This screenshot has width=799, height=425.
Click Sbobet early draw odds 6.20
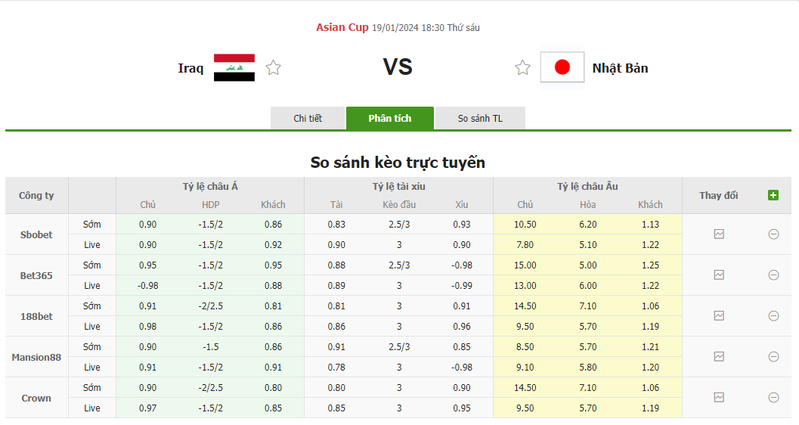click(x=588, y=224)
